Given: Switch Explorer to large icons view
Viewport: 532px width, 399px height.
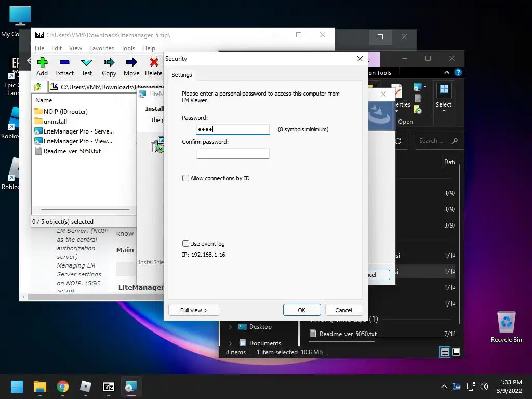Looking at the screenshot, I should pos(456,352).
